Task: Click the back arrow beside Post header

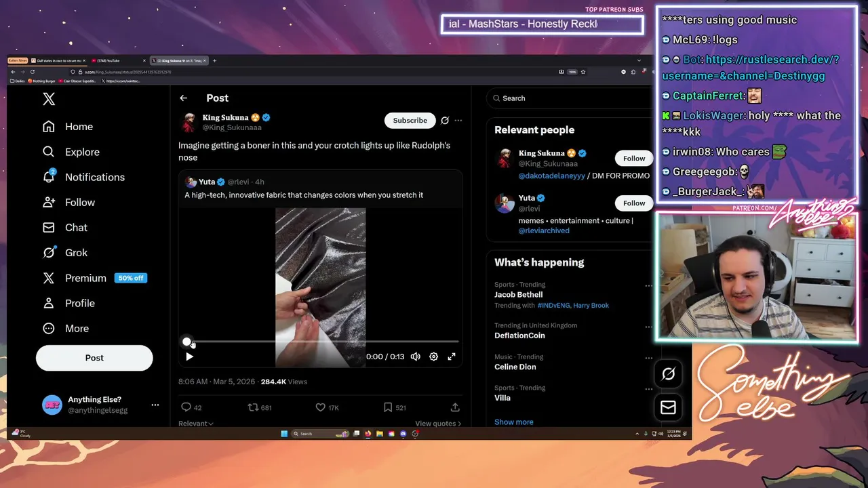Action: (x=183, y=98)
